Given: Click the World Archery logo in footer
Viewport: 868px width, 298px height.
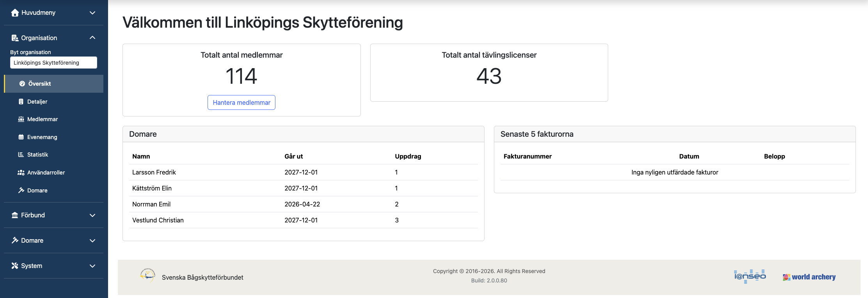Looking at the screenshot, I should 809,277.
